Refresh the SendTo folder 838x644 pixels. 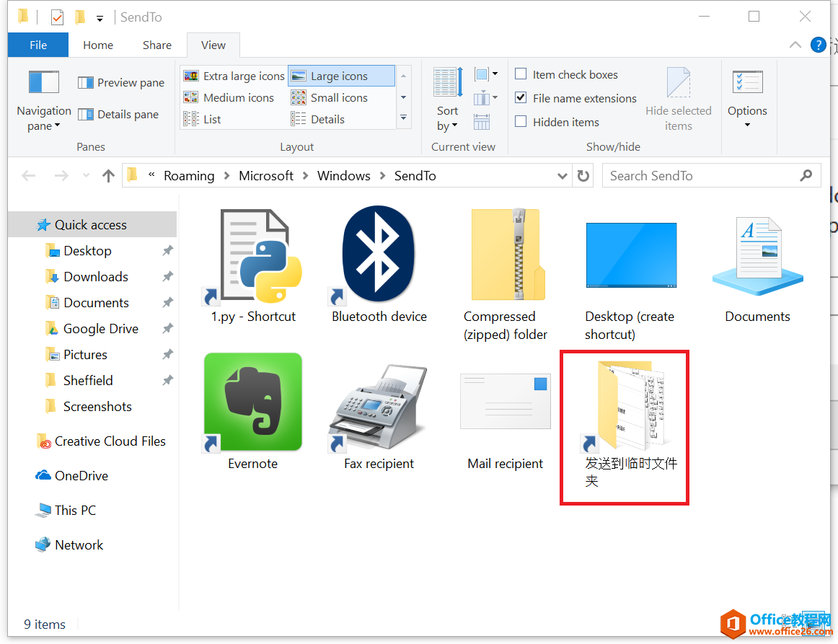point(583,176)
